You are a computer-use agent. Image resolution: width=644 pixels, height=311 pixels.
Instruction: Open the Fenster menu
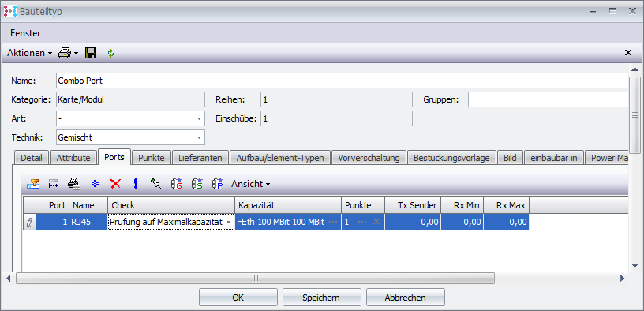25,33
